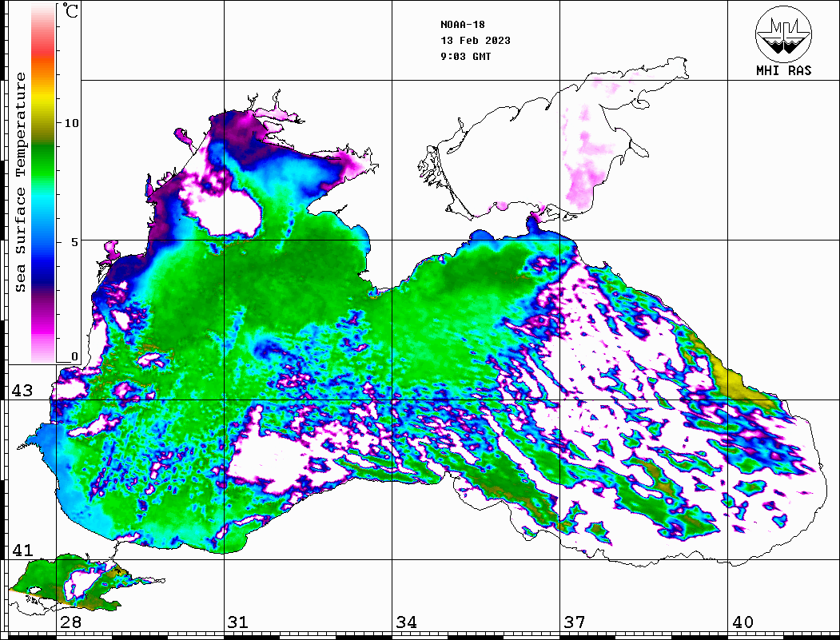This screenshot has height=640, width=840.
Task: Click the '0' tick on temperature scale
Action: click(x=74, y=356)
